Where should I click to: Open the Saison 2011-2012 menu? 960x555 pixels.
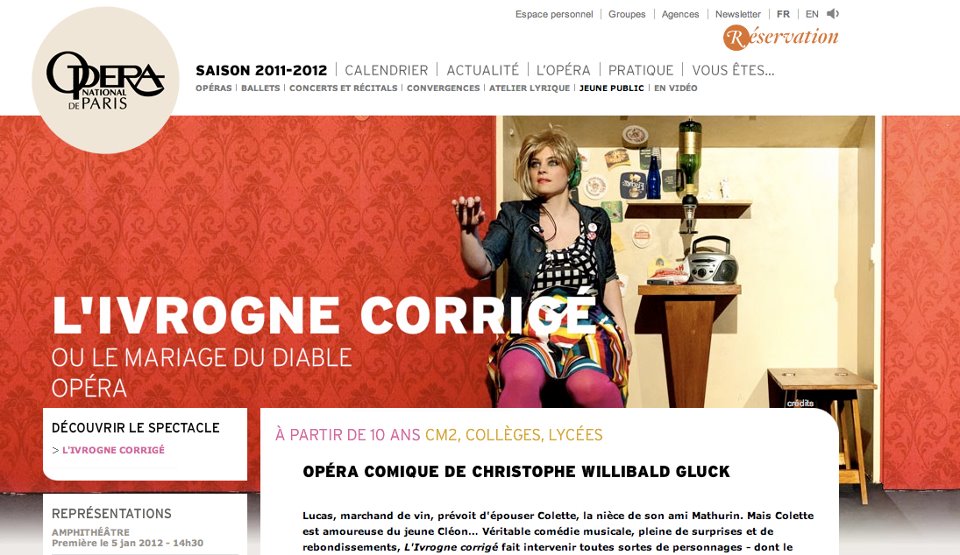(261, 70)
